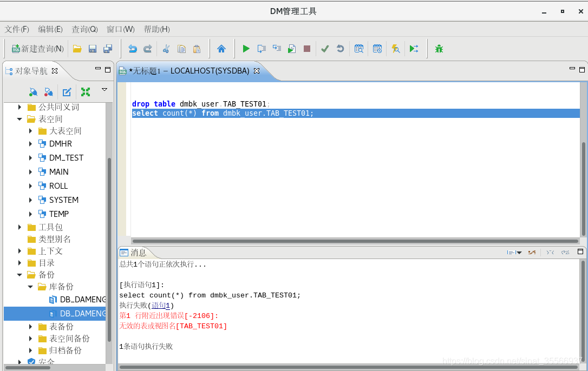Expand the 工具包 folder
This screenshot has height=371, width=588.
(x=20, y=227)
